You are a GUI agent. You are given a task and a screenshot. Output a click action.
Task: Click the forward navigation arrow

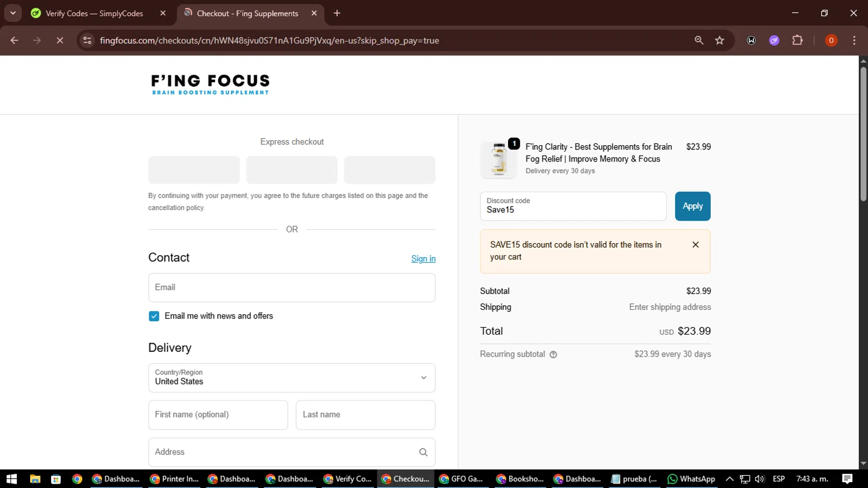click(37, 41)
